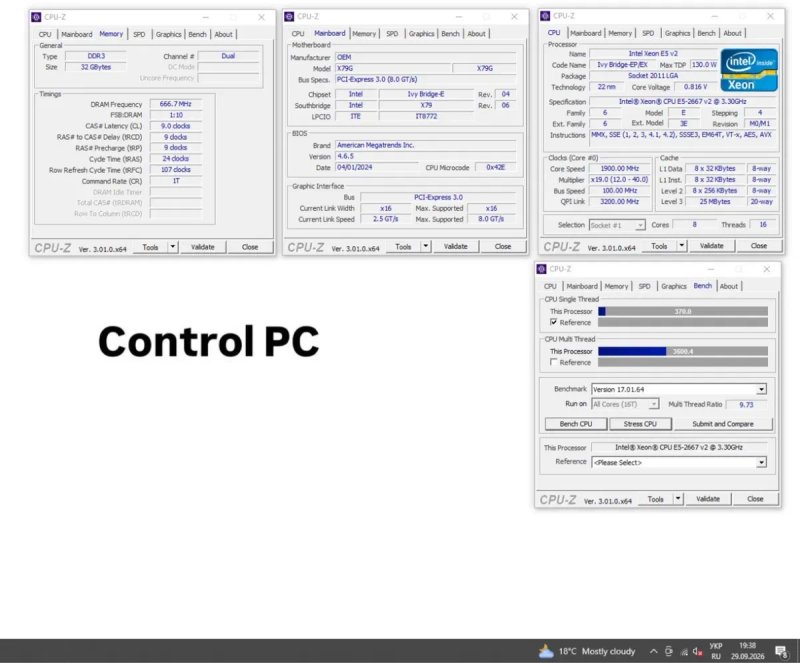The image size is (800, 663).
Task: Click the muted volume tray icon
Action: pos(697,652)
